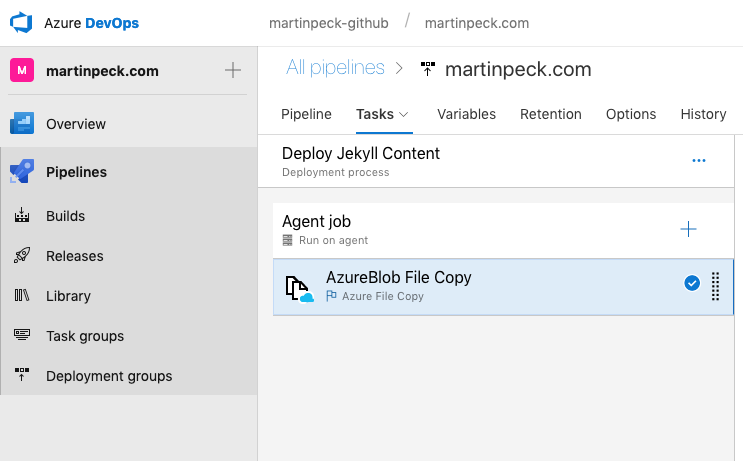Open the Azure DevOps home link text
Screen dimensions: 743x461
point(91,23)
